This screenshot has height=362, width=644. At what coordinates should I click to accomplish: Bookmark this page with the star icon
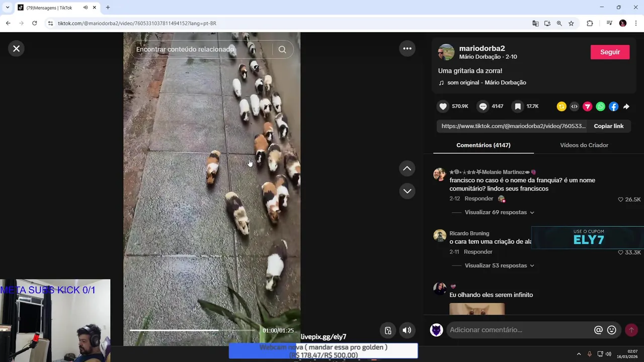coord(571,23)
